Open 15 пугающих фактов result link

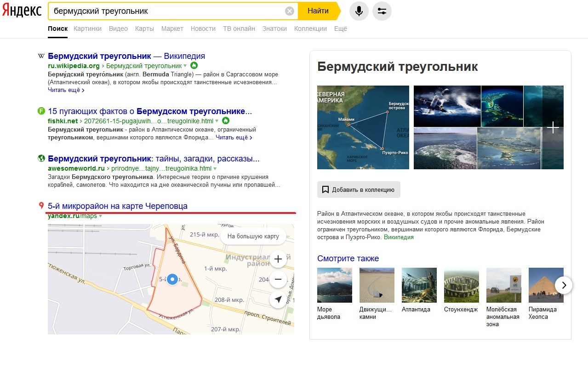(x=150, y=111)
